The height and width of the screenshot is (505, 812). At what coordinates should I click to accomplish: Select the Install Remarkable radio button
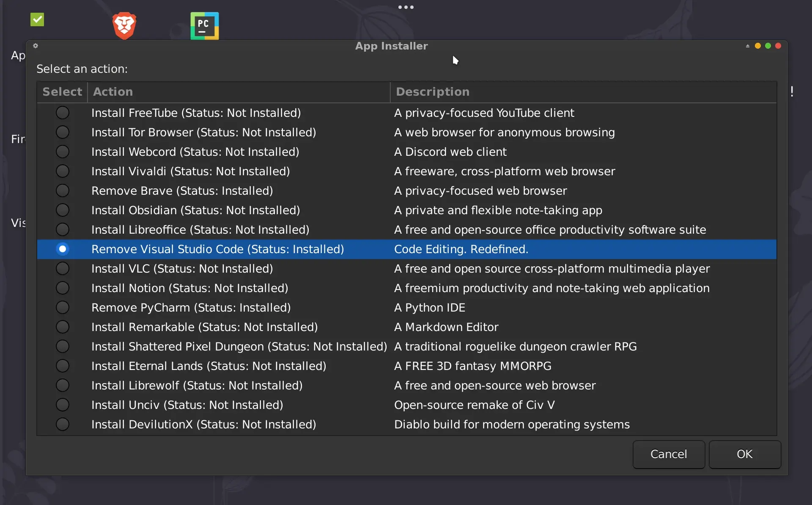tap(63, 327)
